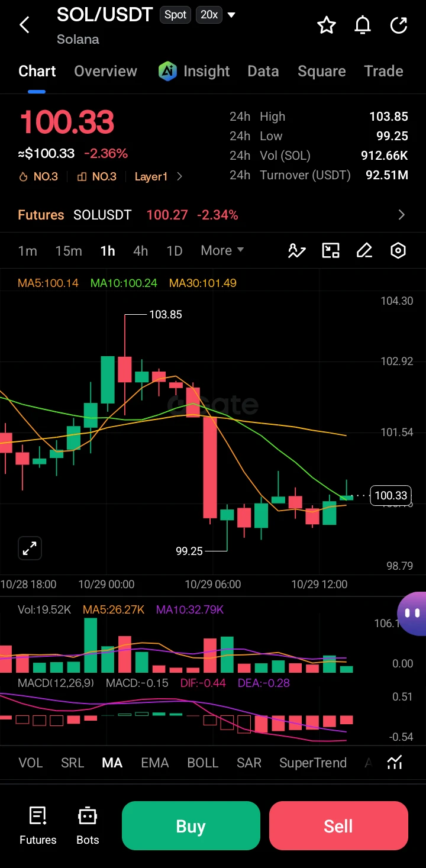The height and width of the screenshot is (868, 426).
Task: Add SOL/USDT to favorites star
Action: [x=327, y=25]
